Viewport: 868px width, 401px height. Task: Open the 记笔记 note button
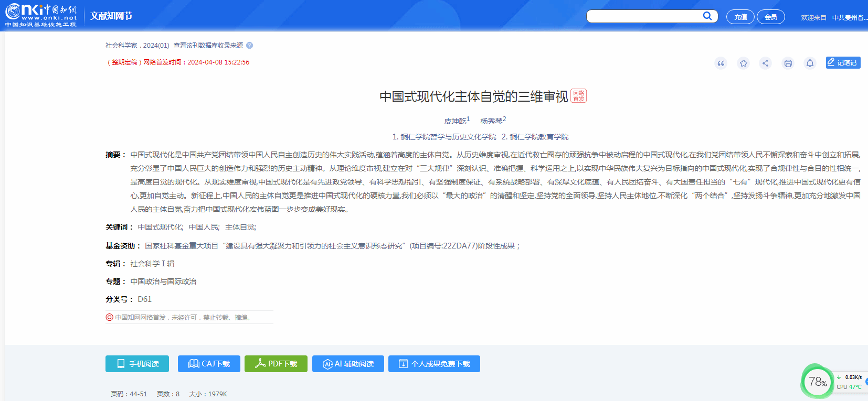[x=843, y=63]
